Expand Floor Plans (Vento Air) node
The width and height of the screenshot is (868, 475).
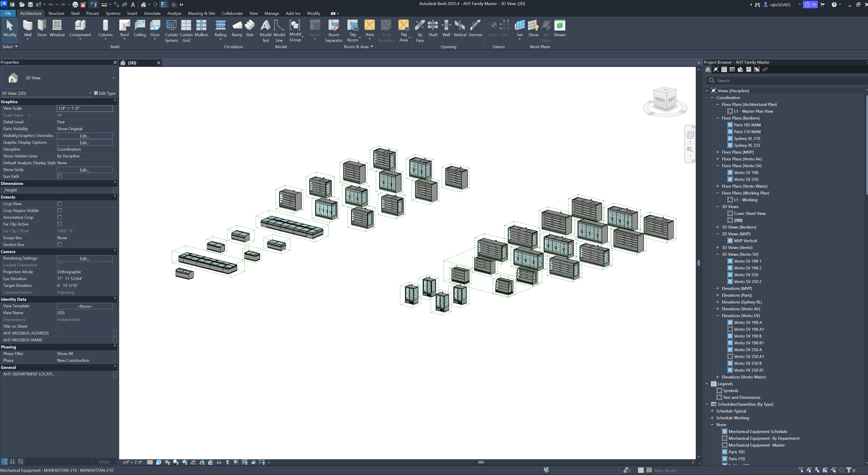point(717,159)
